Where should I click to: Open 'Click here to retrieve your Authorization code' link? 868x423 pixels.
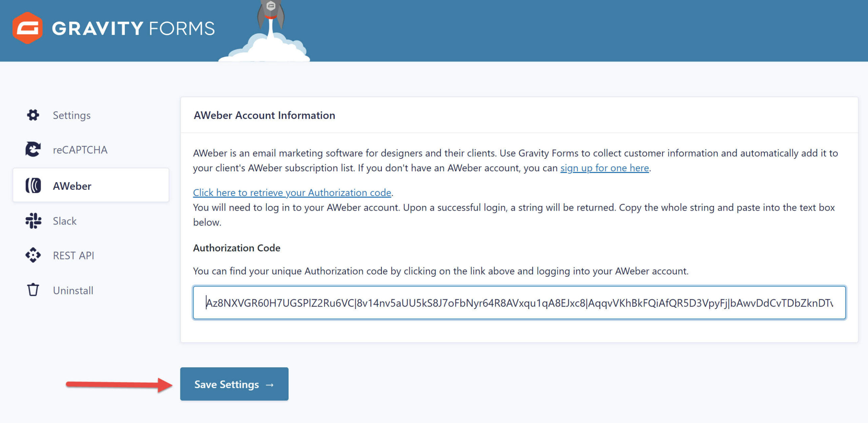point(292,193)
